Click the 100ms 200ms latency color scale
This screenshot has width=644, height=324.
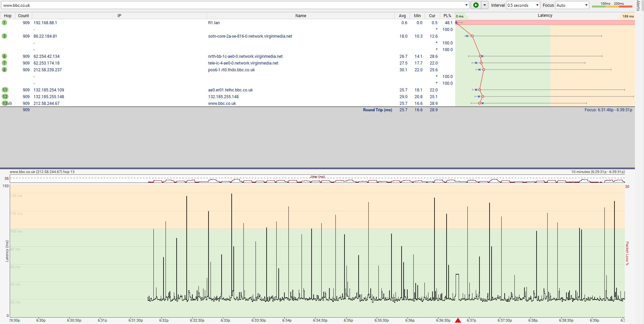pos(612,5)
